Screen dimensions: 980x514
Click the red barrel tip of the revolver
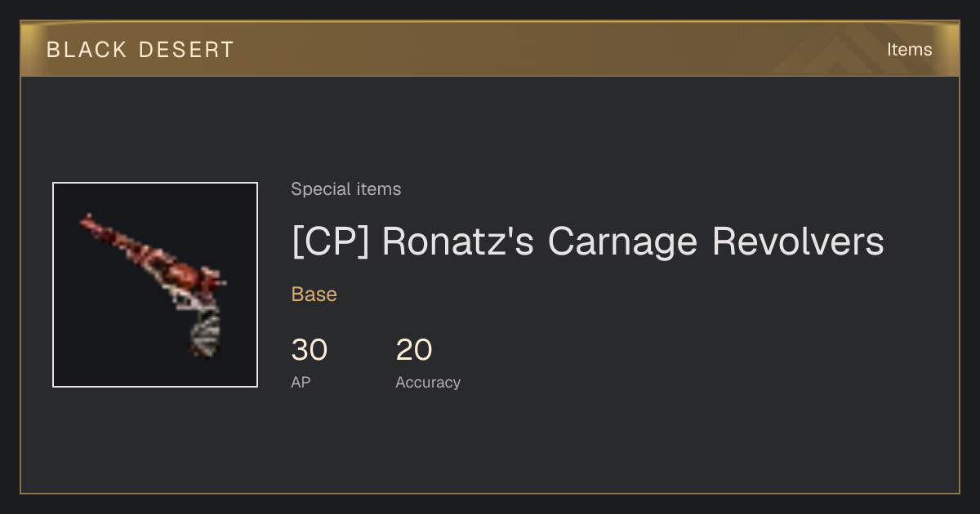coord(88,223)
